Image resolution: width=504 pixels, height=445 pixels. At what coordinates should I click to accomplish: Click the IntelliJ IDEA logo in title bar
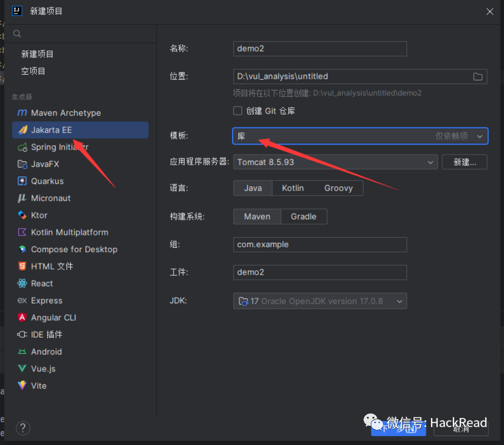17,11
